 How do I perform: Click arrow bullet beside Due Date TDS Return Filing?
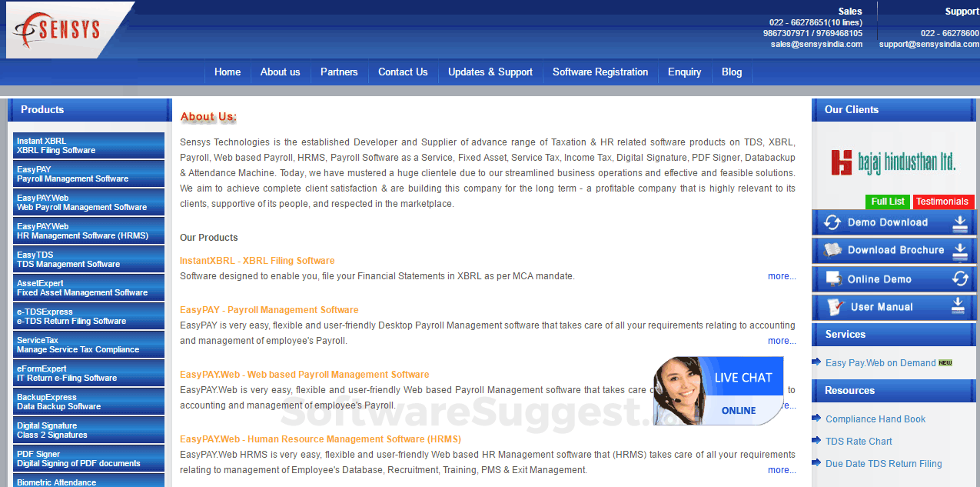coord(816,463)
